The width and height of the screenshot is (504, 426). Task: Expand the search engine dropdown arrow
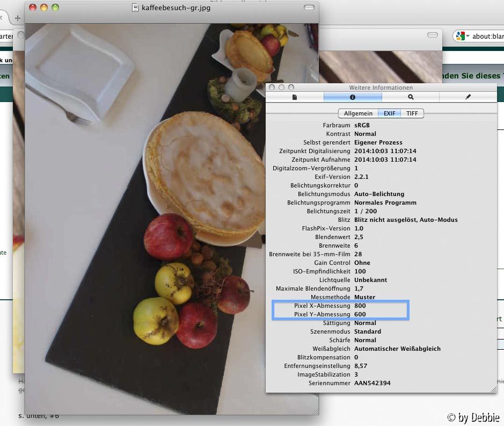pyautogui.click(x=468, y=37)
